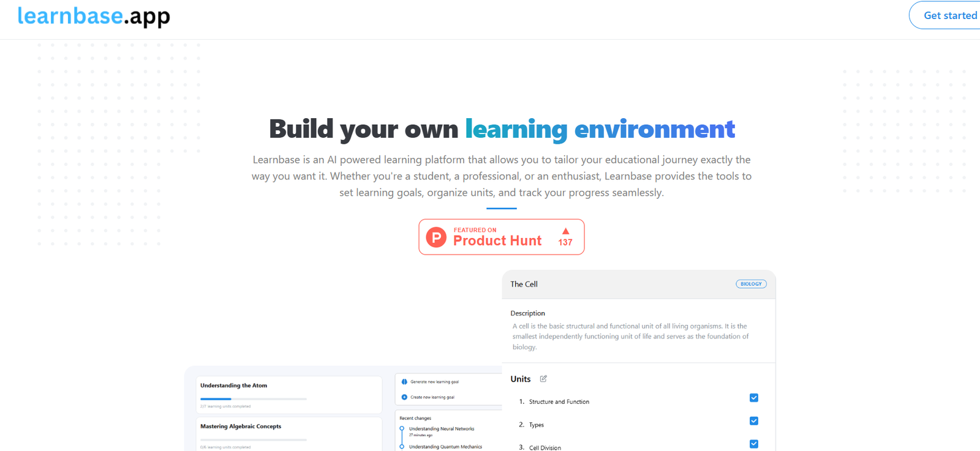This screenshot has width=980, height=451.
Task: Click the learnbase.app logo
Action: (x=94, y=16)
